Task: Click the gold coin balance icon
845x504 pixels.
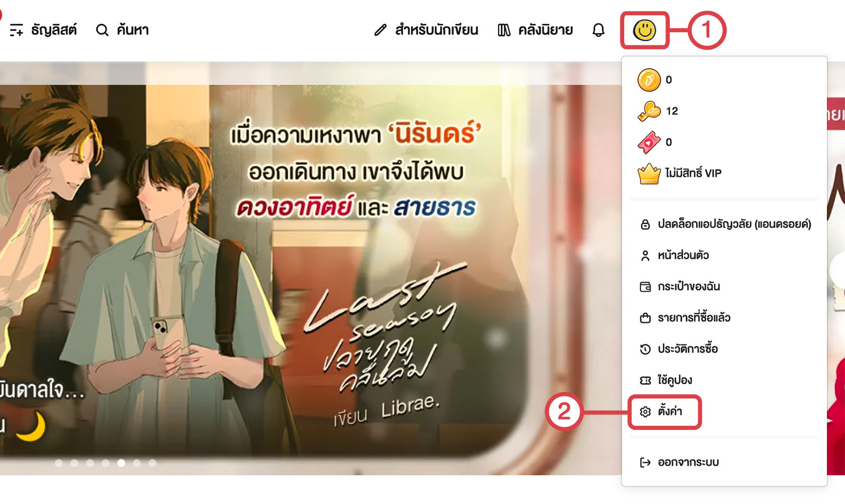Action: pos(649,80)
